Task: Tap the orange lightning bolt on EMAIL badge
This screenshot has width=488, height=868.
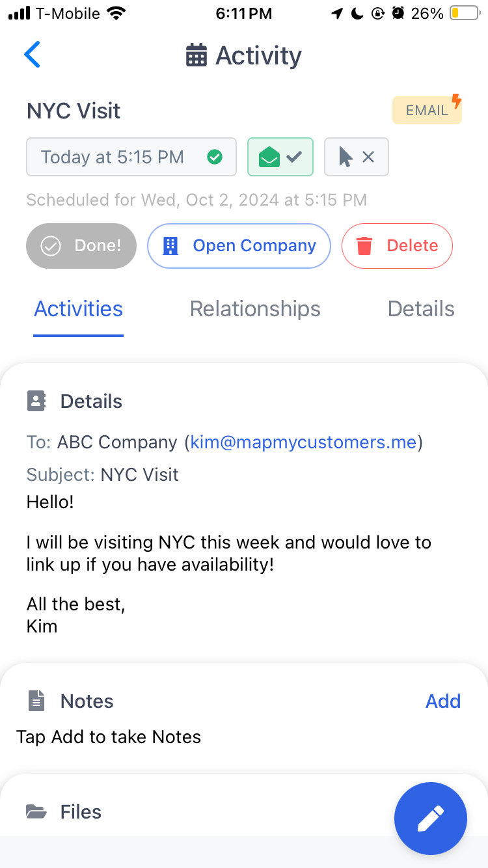Action: pos(457,101)
